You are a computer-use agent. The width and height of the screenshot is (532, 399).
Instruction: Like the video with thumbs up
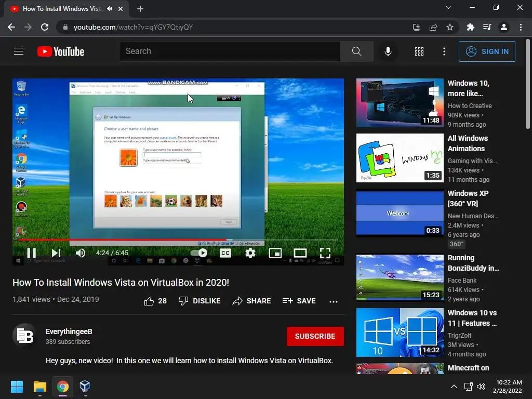pyautogui.click(x=155, y=301)
